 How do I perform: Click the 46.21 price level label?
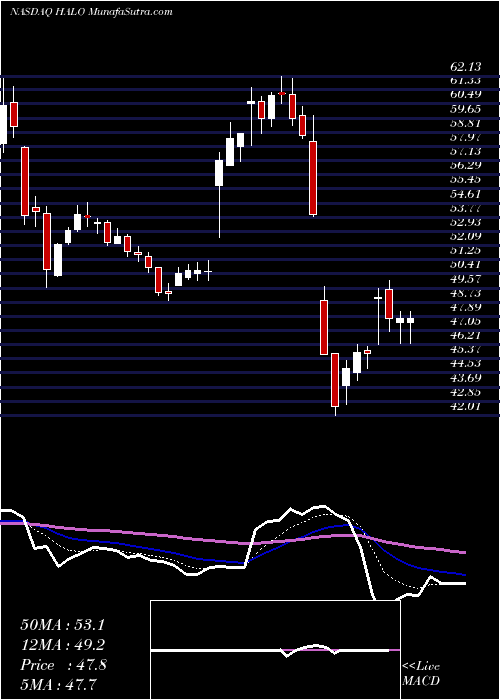pyautogui.click(x=466, y=335)
